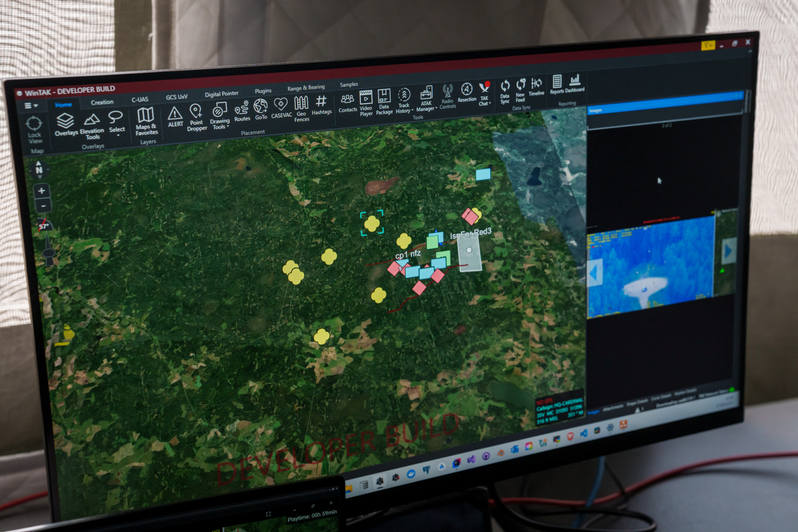This screenshot has width=798, height=532.
Task: Open Elevation Tools in the ribbon
Action: point(92,126)
